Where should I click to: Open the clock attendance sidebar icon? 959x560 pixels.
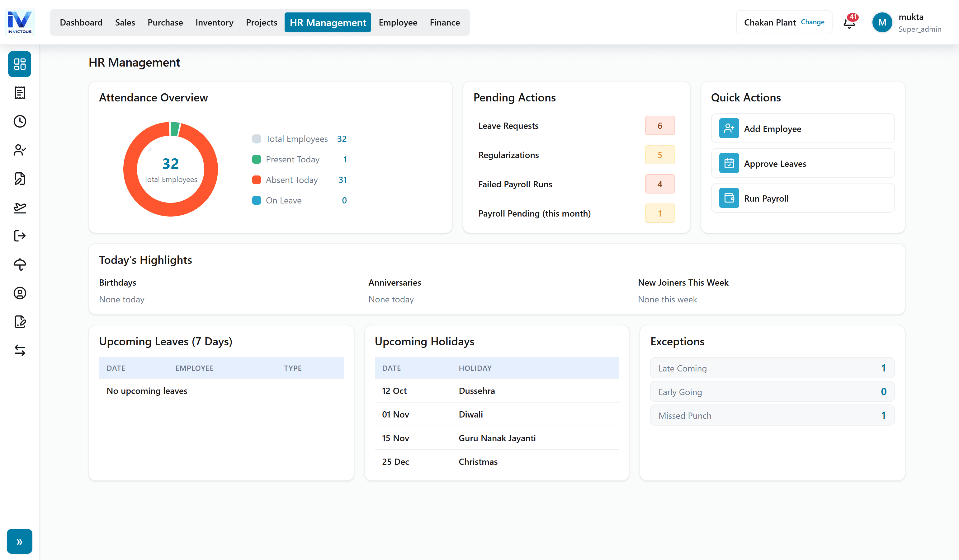coord(20,121)
